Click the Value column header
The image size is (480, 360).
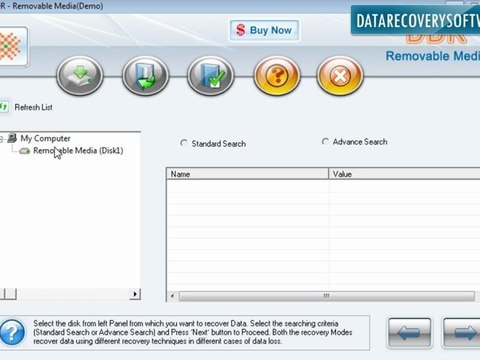pyautogui.click(x=404, y=174)
